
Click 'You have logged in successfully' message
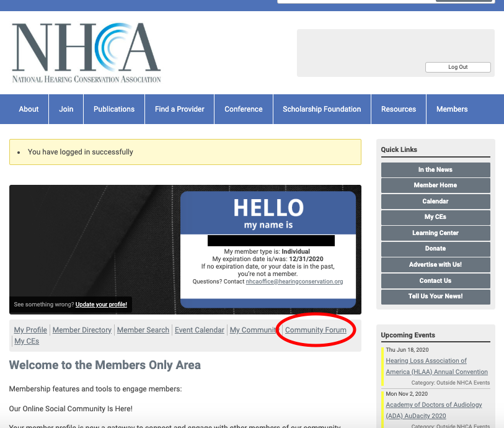pyautogui.click(x=81, y=152)
